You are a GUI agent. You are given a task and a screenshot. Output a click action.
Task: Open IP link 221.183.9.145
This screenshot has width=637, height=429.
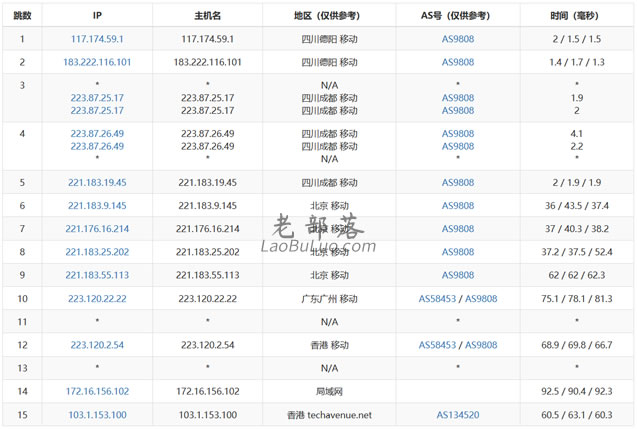click(x=97, y=206)
